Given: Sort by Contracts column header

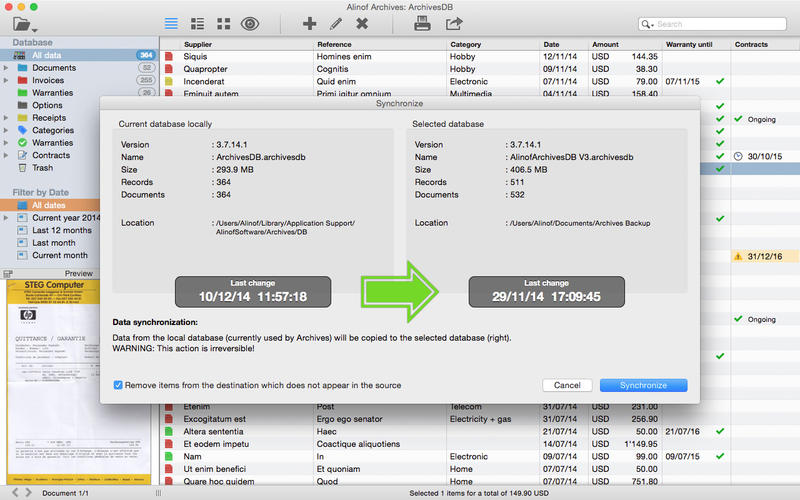Looking at the screenshot, I should click(x=751, y=44).
